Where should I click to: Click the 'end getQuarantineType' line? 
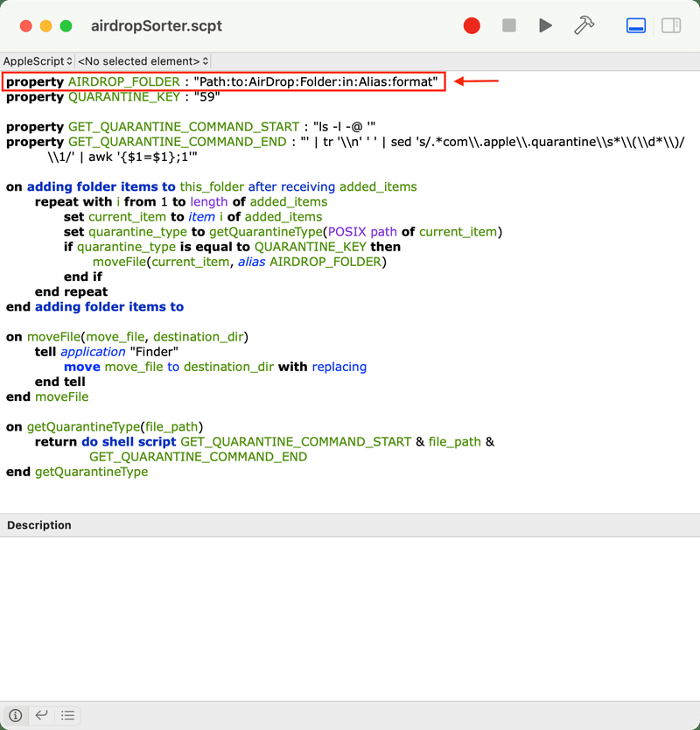(77, 472)
